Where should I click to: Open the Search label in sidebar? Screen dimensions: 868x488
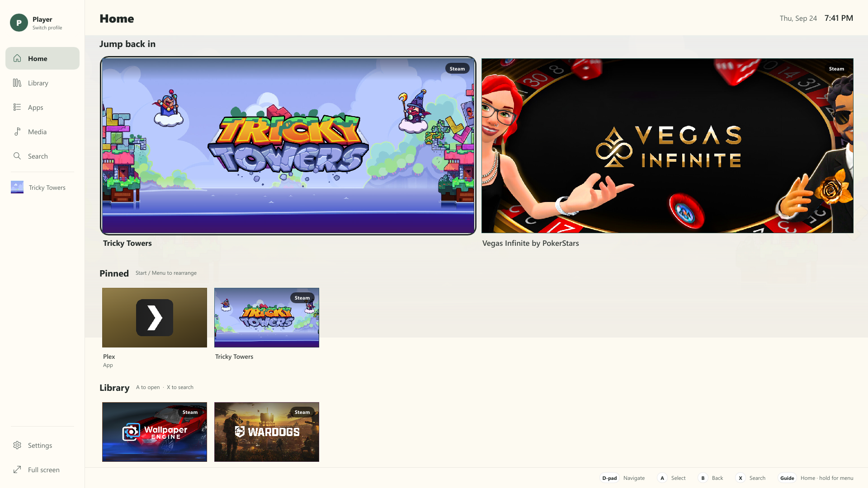[x=38, y=156]
